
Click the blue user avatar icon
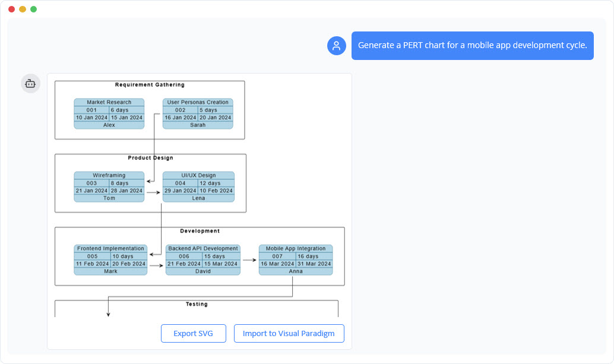tap(337, 45)
